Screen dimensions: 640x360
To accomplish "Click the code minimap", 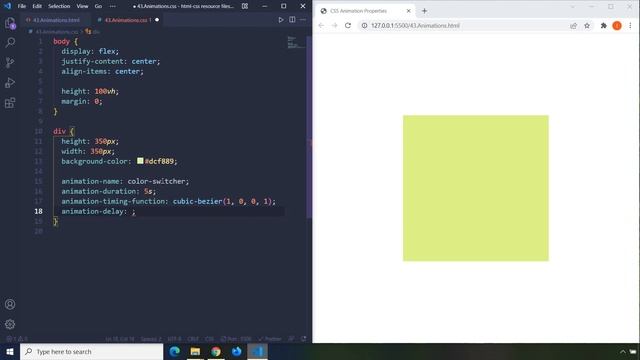I will [x=295, y=42].
